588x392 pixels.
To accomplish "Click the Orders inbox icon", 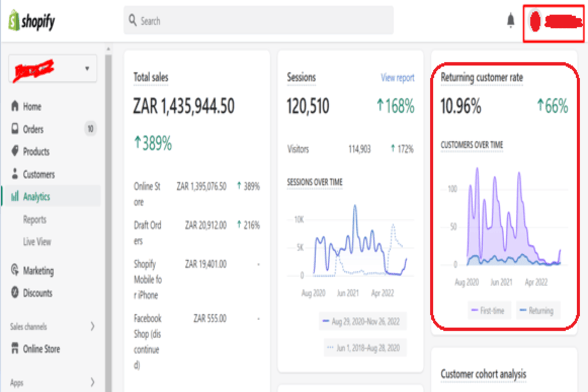I will point(15,129).
